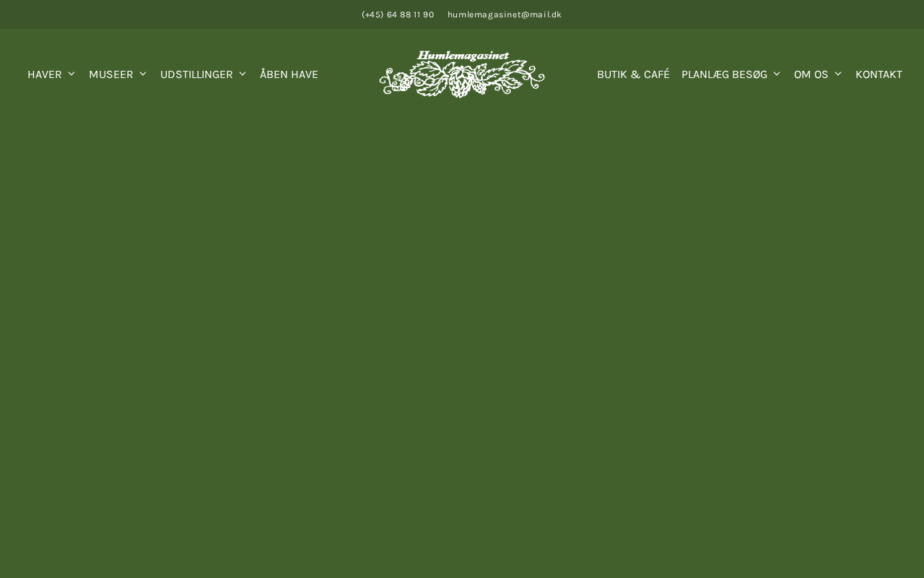Click the Humlemagasinet wordmark text in logo
The height and width of the screenshot is (578, 924).
pos(463,56)
